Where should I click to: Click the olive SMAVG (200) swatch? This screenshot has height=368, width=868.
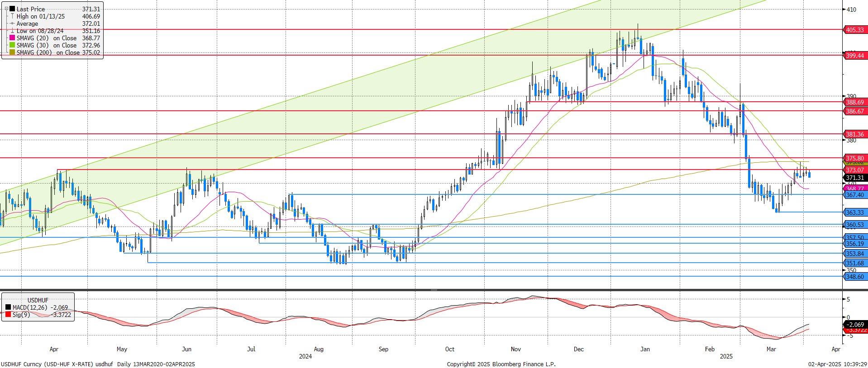click(12, 52)
